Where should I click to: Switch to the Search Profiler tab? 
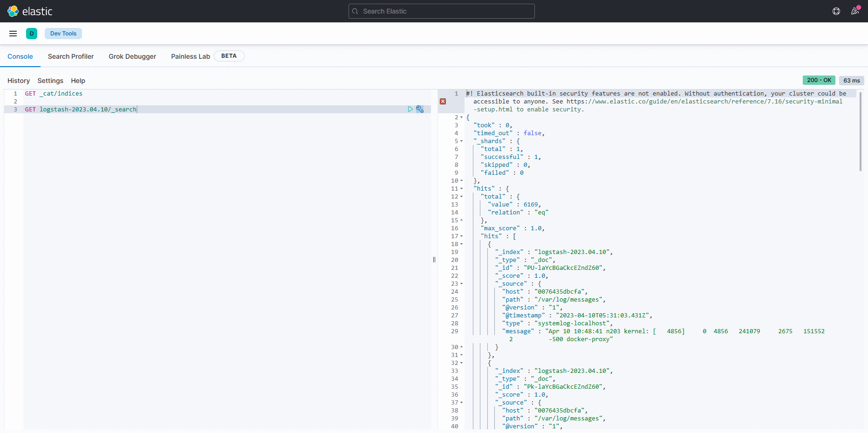click(71, 56)
